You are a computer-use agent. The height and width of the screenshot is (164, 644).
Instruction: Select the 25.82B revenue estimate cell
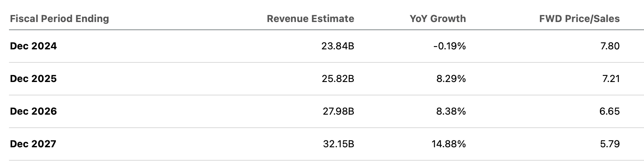coord(338,79)
